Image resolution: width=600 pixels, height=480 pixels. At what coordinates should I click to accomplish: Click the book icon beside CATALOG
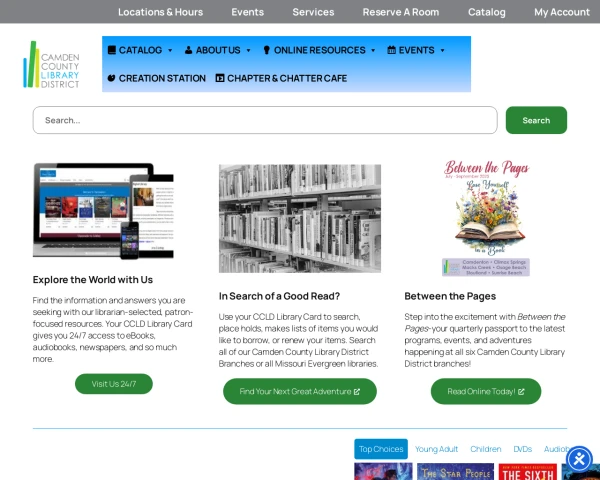[112, 50]
